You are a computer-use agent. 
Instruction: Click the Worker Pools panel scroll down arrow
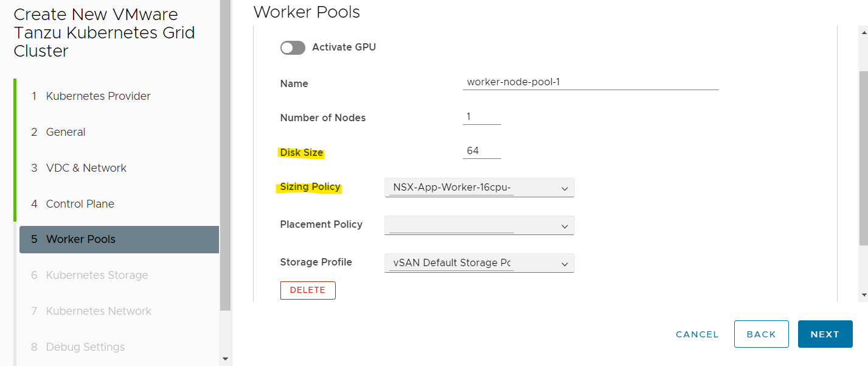864,295
